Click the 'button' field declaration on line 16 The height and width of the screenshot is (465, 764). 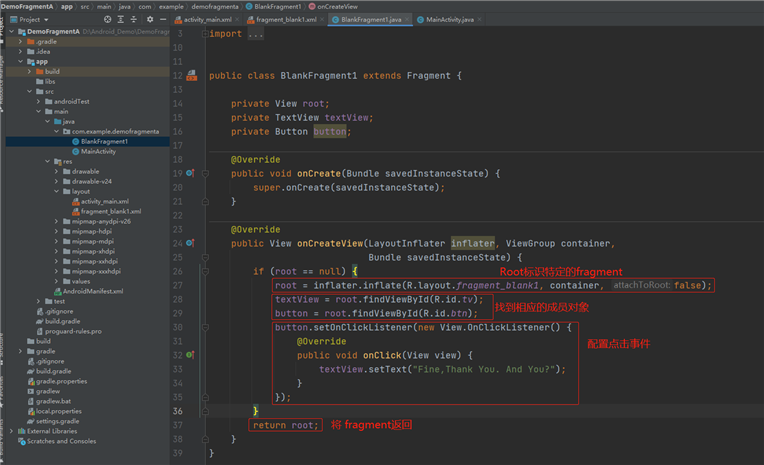coord(330,132)
